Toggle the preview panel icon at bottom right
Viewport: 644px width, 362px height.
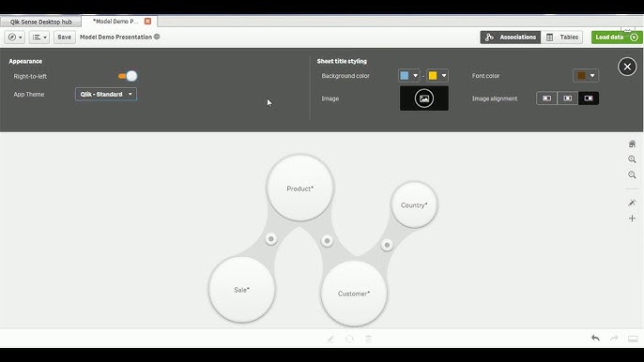633,339
